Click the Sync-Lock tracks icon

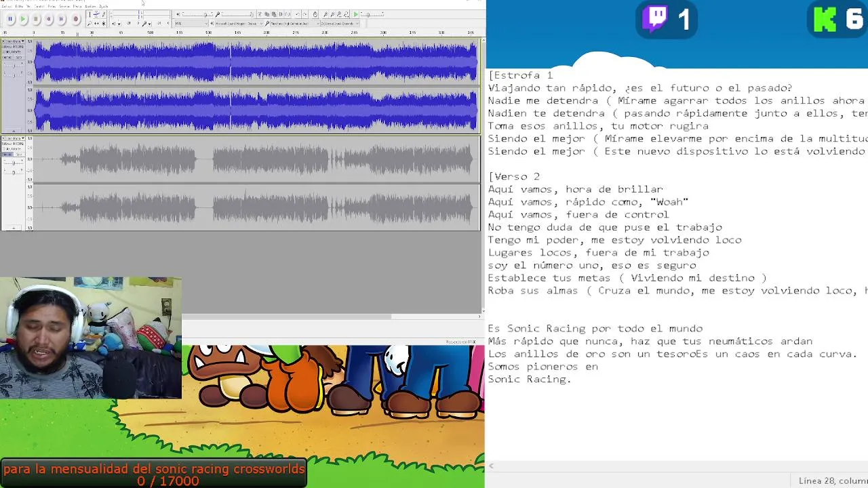pyautogui.click(x=315, y=14)
